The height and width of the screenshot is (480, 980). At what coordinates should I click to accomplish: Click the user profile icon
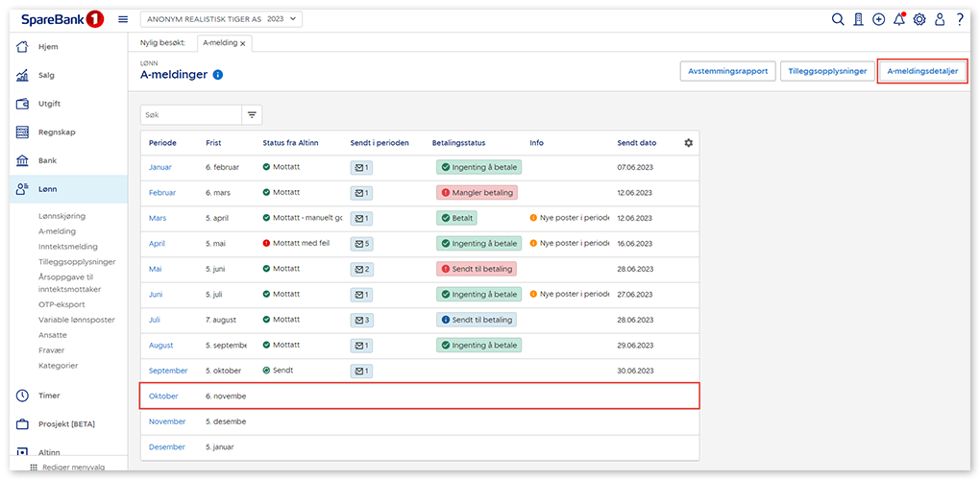pos(940,19)
